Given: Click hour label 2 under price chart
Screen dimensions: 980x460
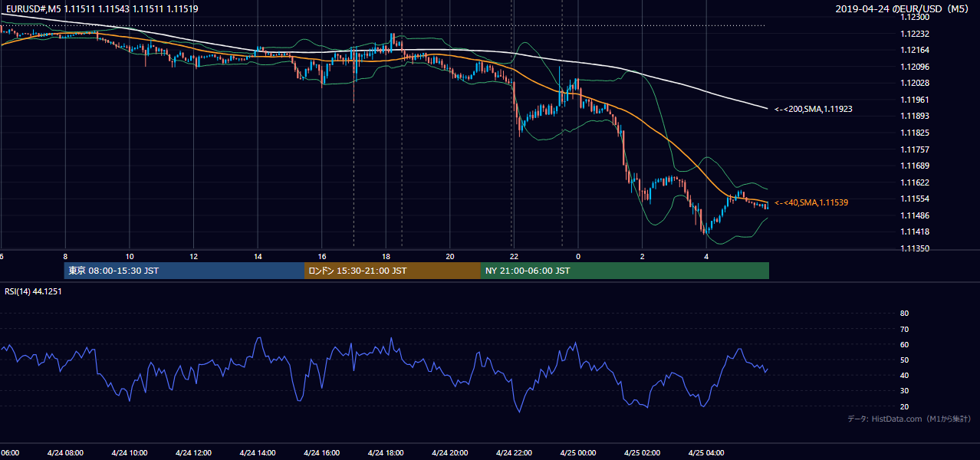Looking at the screenshot, I should coord(643,257).
